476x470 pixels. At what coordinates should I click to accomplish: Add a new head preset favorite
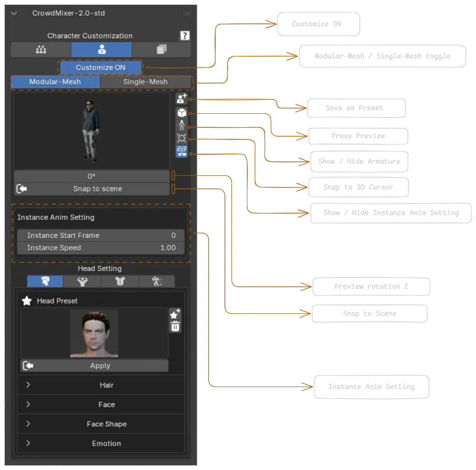point(175,314)
